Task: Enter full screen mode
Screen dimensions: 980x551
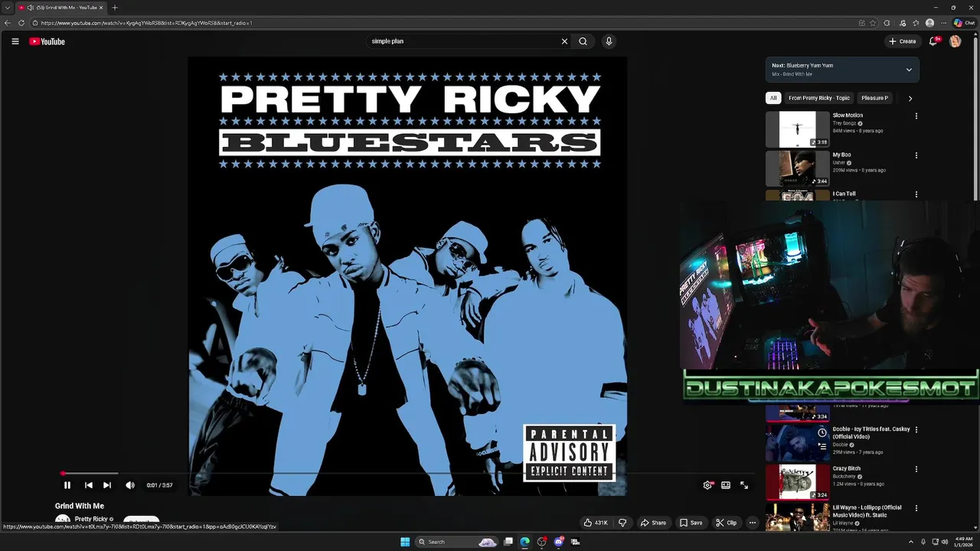Action: 744,485
